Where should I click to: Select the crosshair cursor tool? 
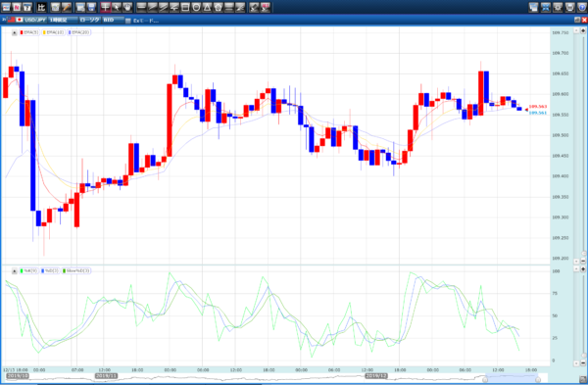click(x=106, y=7)
